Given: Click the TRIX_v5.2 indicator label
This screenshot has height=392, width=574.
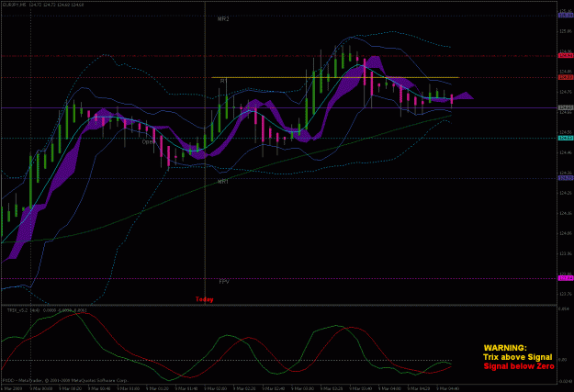Looking at the screenshot, I should (18, 310).
